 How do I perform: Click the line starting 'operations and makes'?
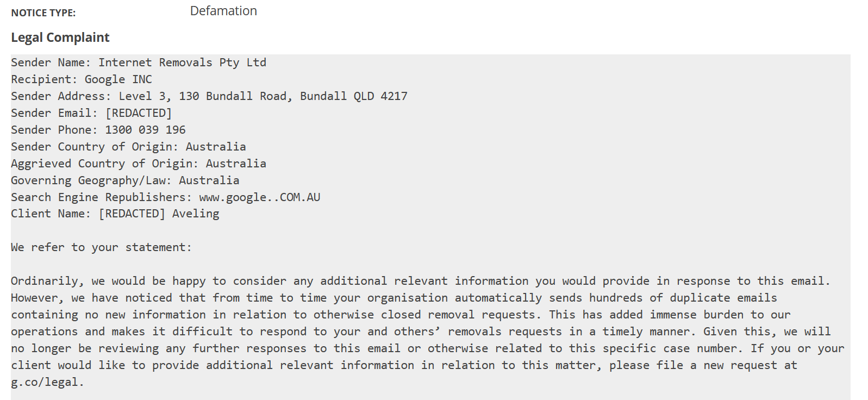[421, 332]
